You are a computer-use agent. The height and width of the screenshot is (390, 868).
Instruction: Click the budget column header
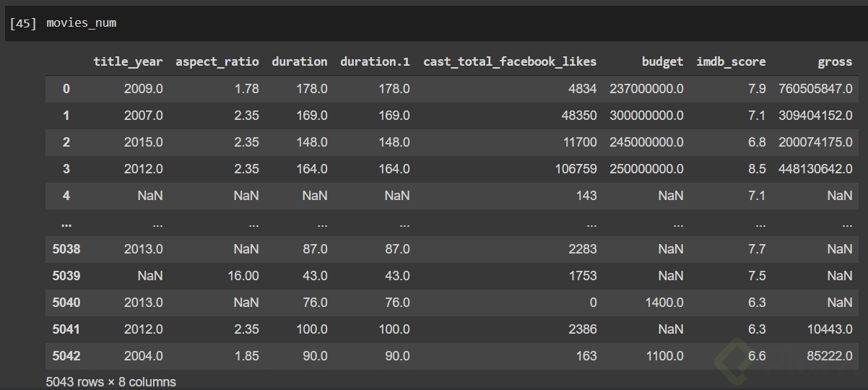coord(662,61)
